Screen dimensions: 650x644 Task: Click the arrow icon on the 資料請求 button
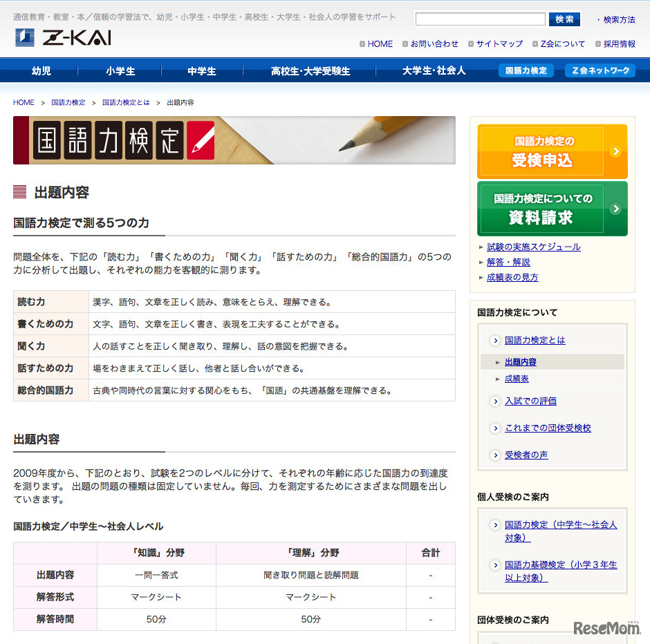coord(616,208)
